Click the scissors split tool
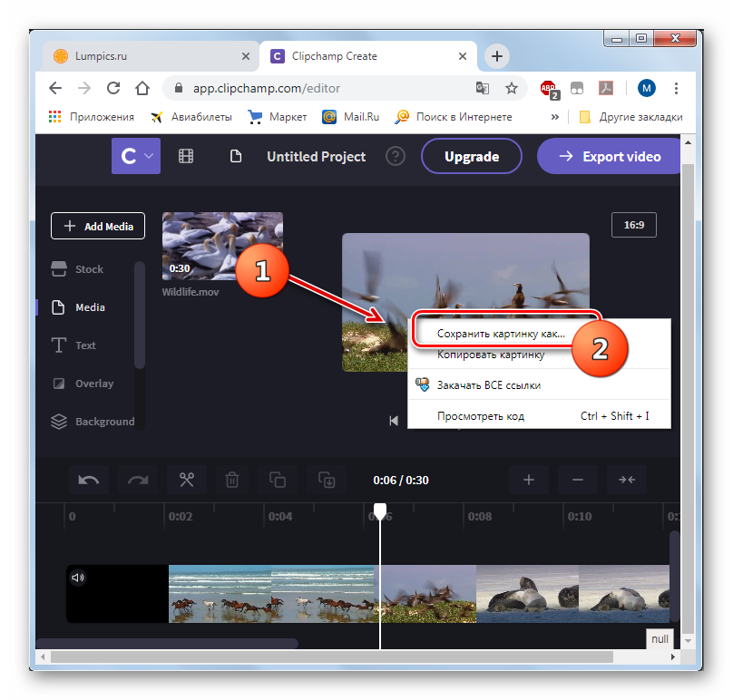733x700 pixels. tap(187, 481)
